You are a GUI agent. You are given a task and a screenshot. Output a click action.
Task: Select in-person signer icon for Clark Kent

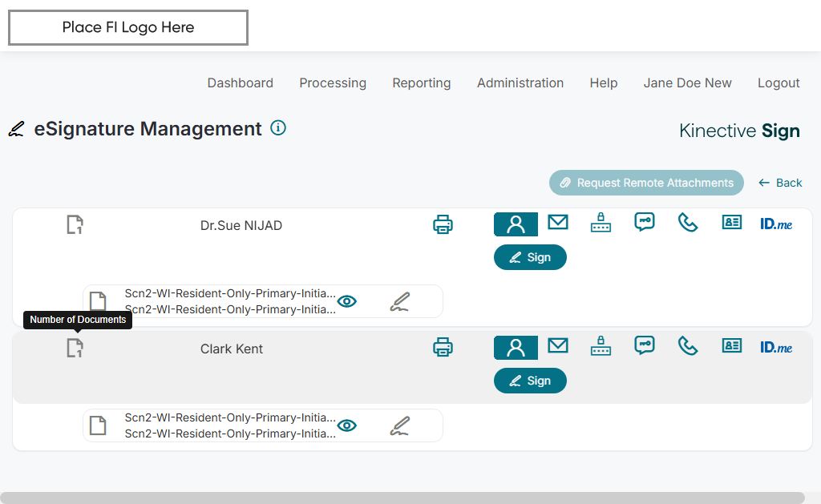tap(516, 348)
